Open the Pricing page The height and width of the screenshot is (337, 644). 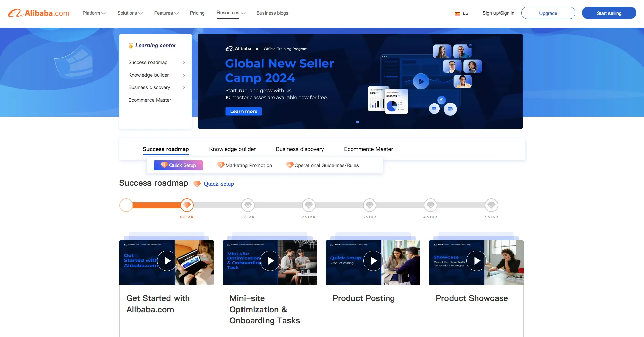(x=197, y=13)
